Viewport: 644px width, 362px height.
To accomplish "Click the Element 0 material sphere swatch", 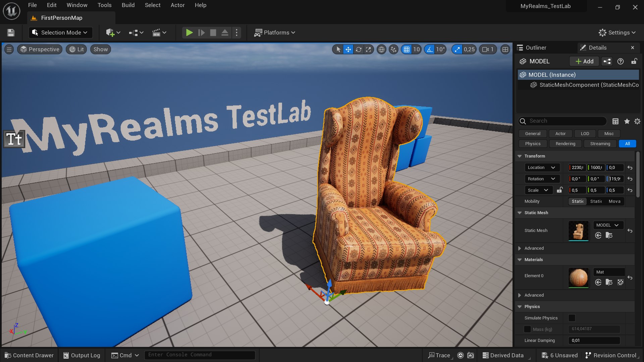I will click(578, 278).
